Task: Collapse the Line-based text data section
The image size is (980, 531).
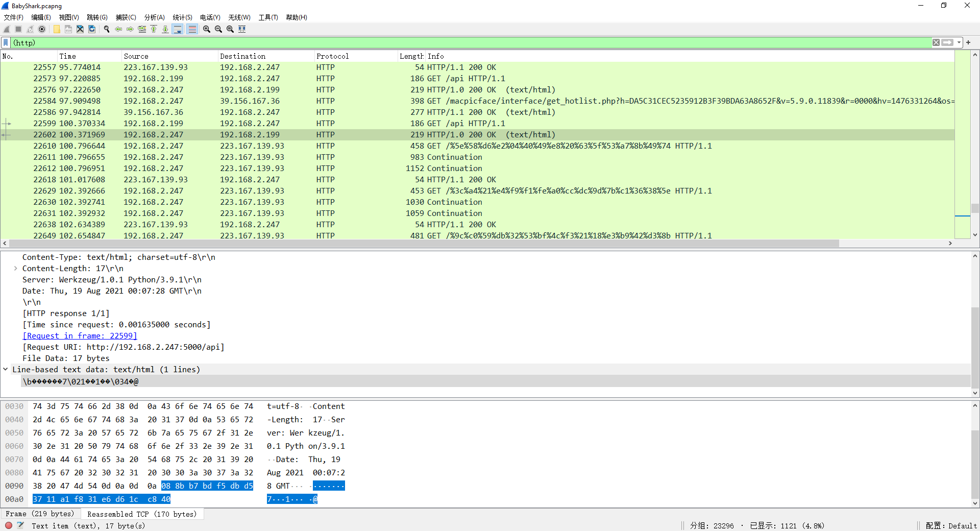Action: (6, 369)
